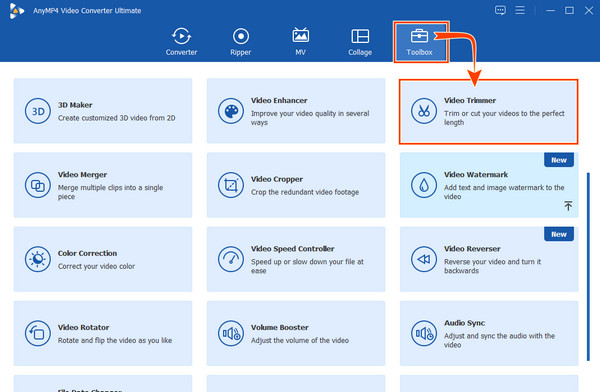600x392 pixels.
Task: Switch to the Ripper tab
Action: 241,42
